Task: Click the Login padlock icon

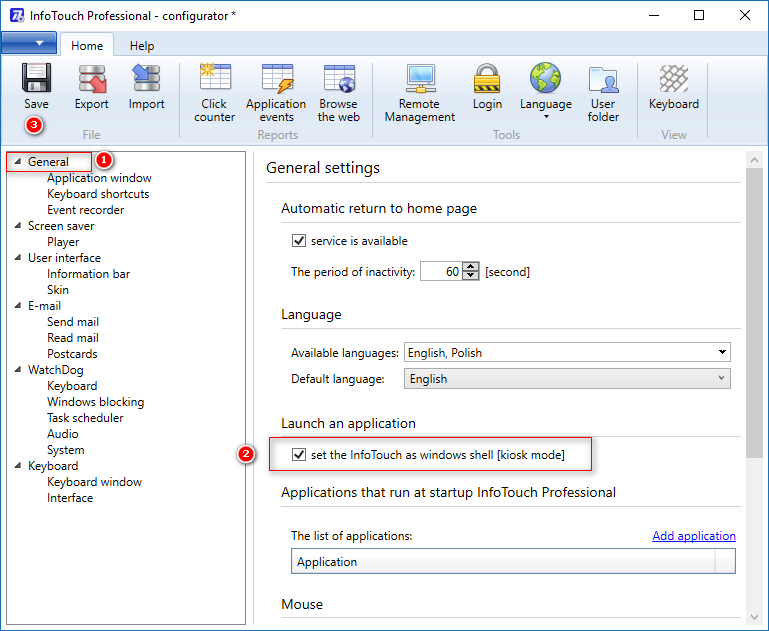Action: point(487,78)
